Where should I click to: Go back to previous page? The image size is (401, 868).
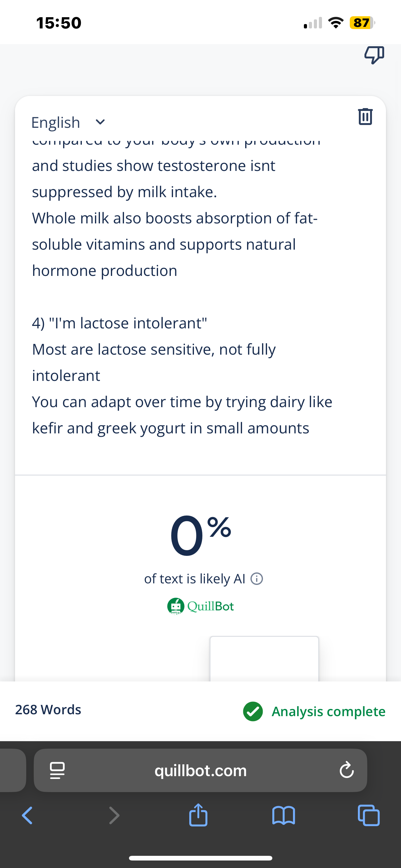coord(27,816)
